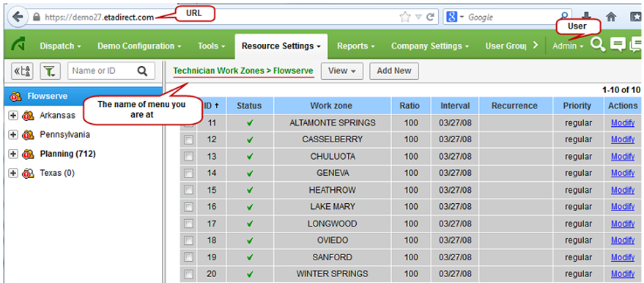The height and width of the screenshot is (283, 644).
Task: Expand the Planning (712) tree node
Action: (x=13, y=154)
